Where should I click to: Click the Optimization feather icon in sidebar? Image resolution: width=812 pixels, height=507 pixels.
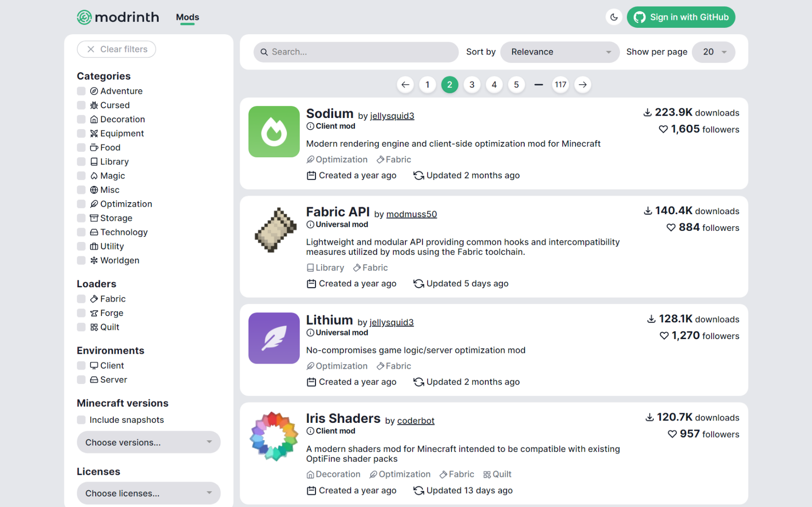94,204
